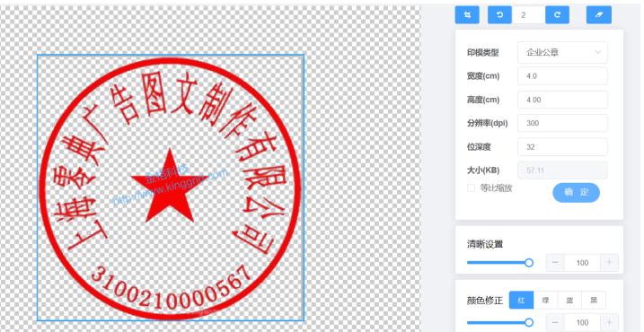Click minus icon for 颜色修正 value
Image resolution: width=644 pixels, height=332 pixels.
(555, 322)
